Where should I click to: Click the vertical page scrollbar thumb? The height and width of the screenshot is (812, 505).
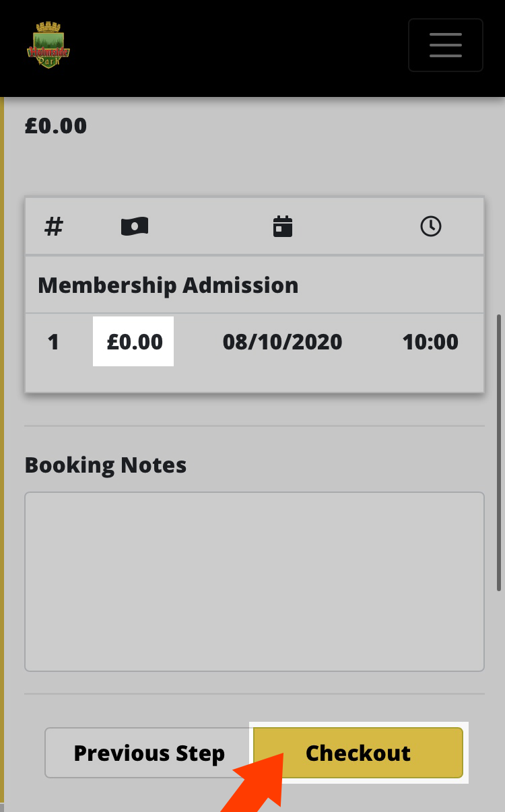point(500,451)
